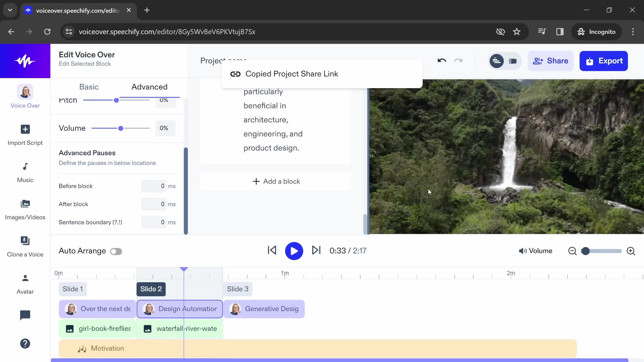
Task: Go back in browser
Action: [11, 32]
